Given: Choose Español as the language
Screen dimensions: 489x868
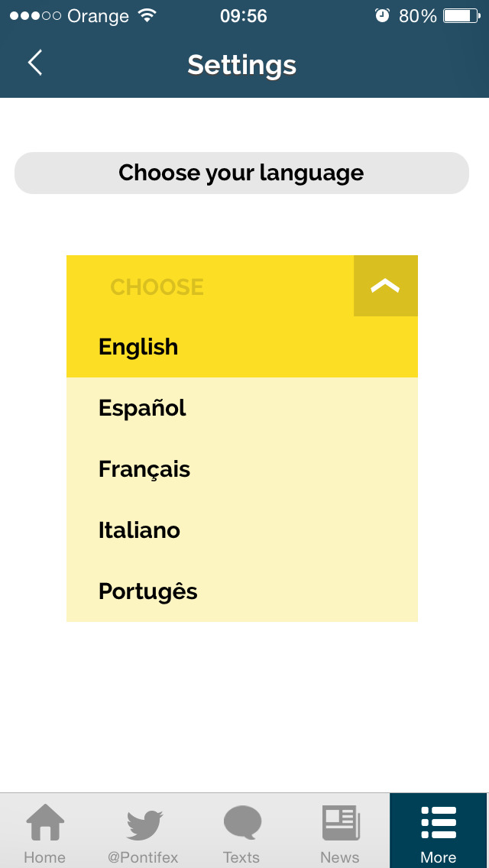Looking at the screenshot, I should pos(242,408).
